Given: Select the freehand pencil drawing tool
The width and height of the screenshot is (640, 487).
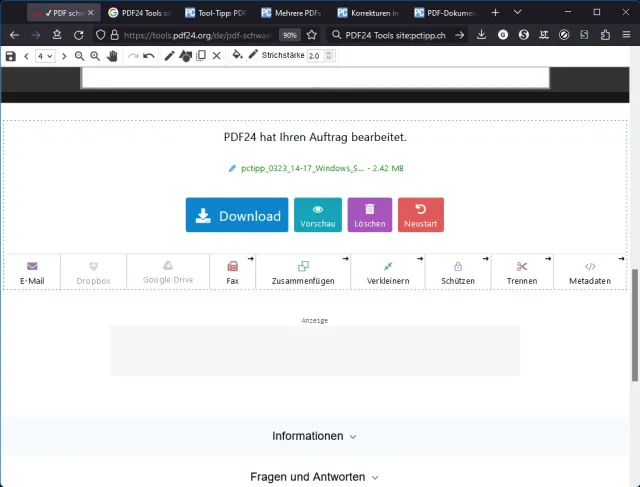Looking at the screenshot, I should pos(169,56).
